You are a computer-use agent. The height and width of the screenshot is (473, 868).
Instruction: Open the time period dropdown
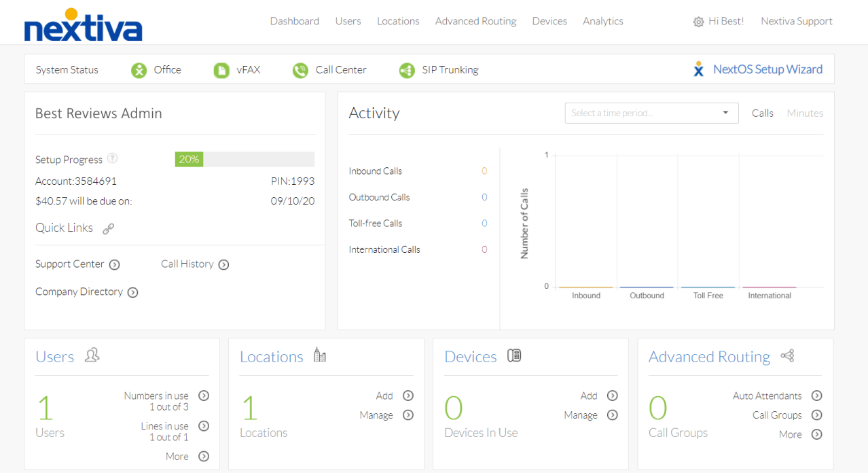coord(651,113)
